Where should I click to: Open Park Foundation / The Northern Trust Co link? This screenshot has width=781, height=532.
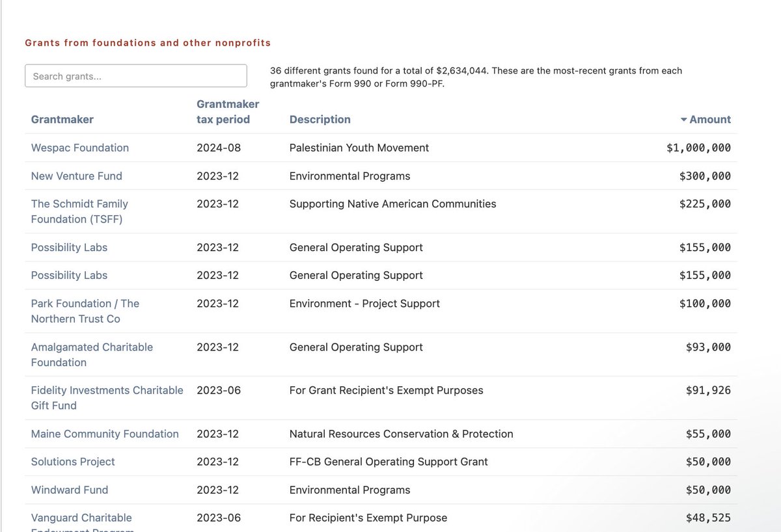tap(85, 311)
